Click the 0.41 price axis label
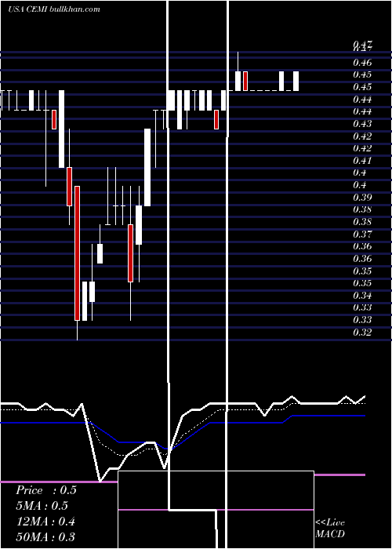Screen dimensions: 392x549 (362, 160)
